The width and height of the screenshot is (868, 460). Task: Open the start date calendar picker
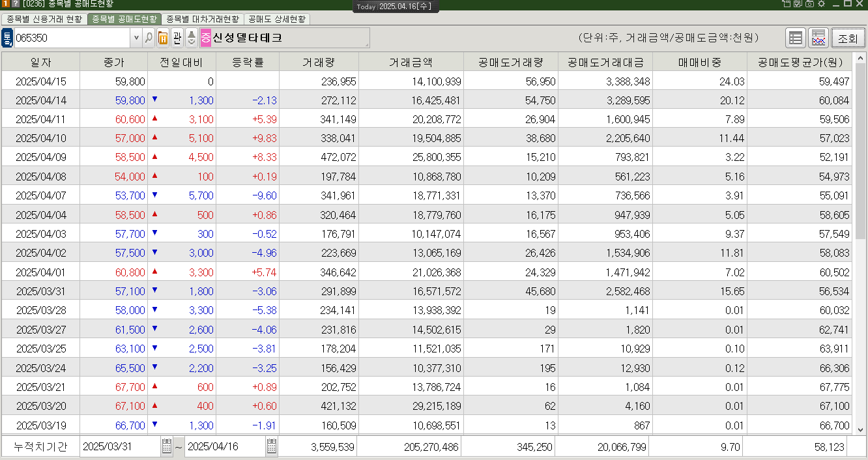167,446
